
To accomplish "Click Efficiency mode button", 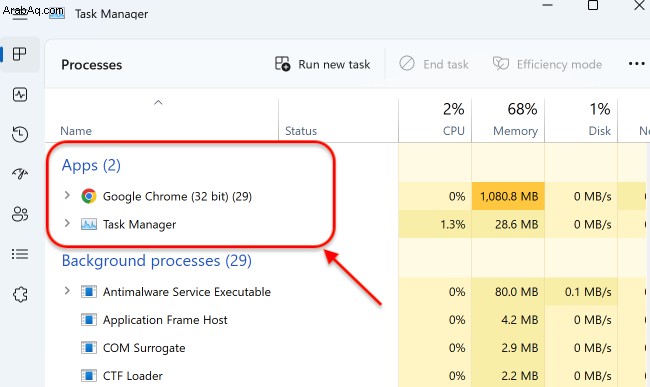I will 547,64.
